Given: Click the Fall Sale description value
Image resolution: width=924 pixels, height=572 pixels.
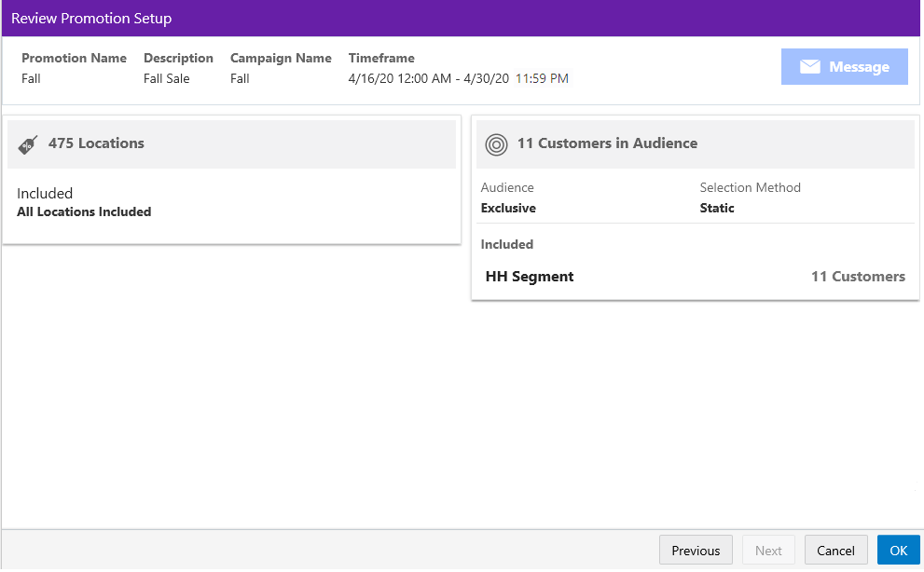Looking at the screenshot, I should [166, 78].
